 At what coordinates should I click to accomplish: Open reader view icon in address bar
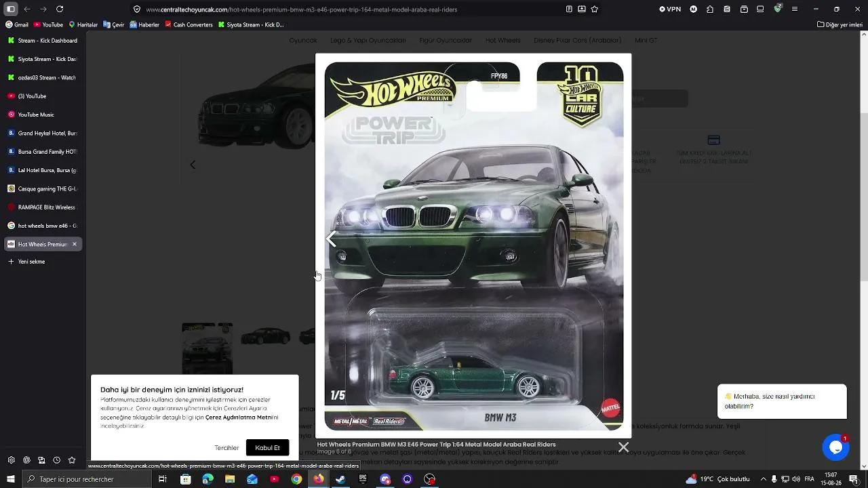coord(569,9)
